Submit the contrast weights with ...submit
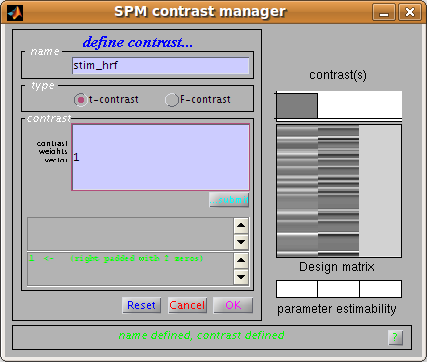 229,200
